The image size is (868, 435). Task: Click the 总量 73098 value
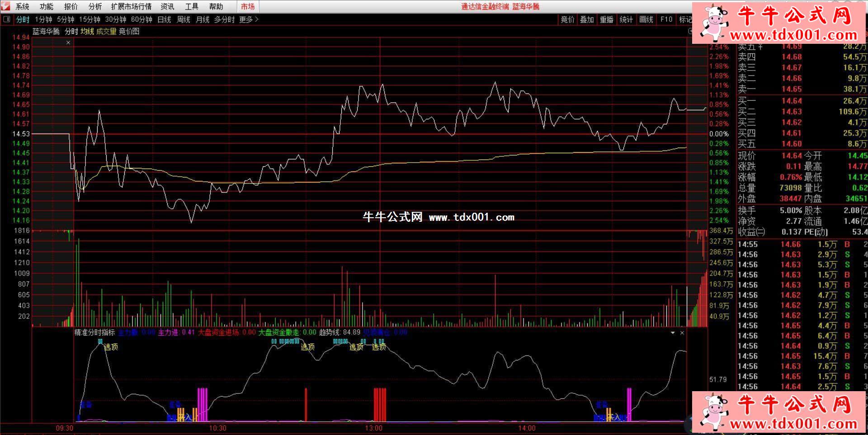pos(790,188)
